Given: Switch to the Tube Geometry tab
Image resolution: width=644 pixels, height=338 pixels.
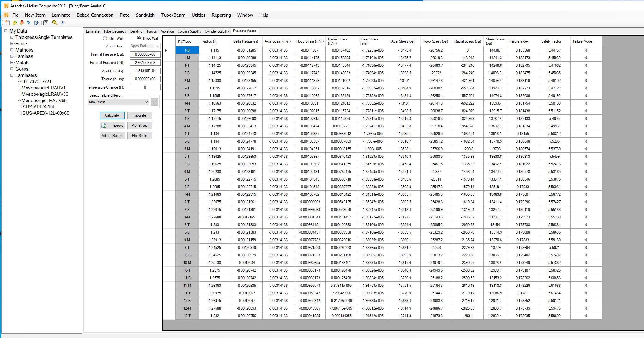Looking at the screenshot, I should tap(115, 31).
